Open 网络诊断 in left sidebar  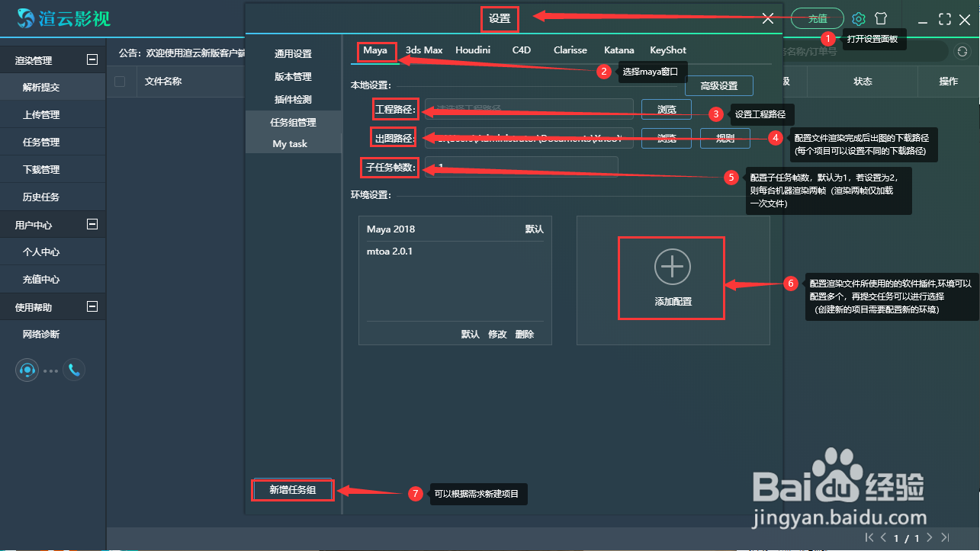(53, 335)
